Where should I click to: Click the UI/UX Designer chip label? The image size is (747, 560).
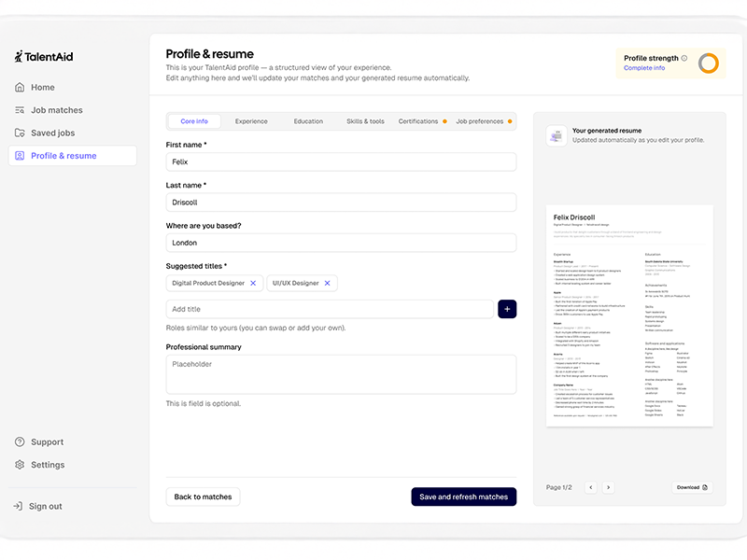pos(295,284)
